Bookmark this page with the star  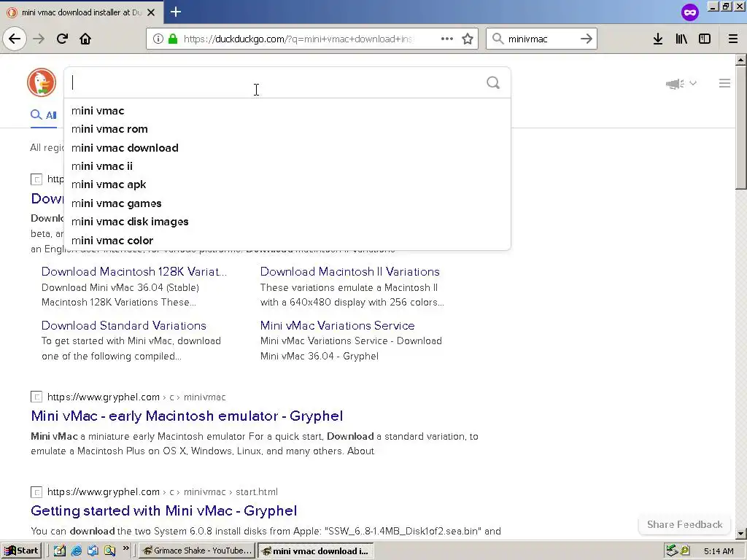468,39
